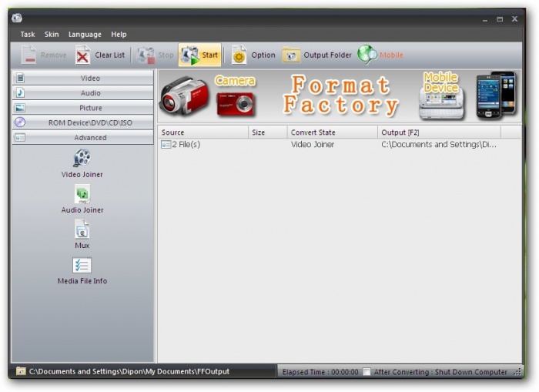Viewport: 539px width, 392px height.
Task: Expand the ROM Device\DVD\CD\ISO panel
Action: click(83, 122)
